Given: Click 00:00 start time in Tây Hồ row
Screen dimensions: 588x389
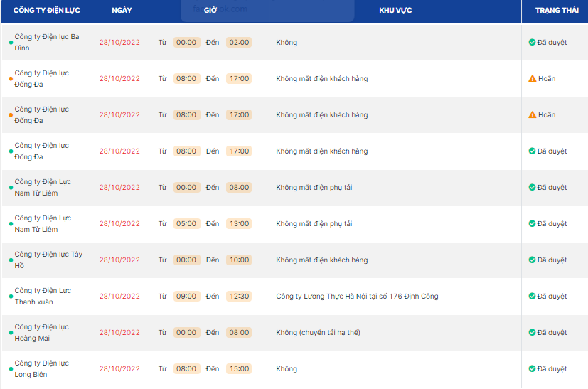Looking at the screenshot, I should click(186, 260).
